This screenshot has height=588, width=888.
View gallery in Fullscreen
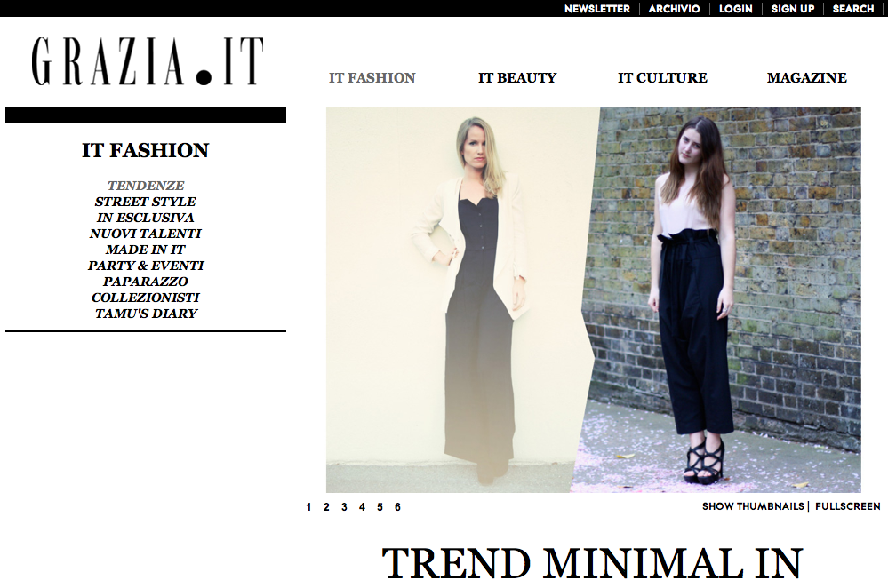pos(848,506)
